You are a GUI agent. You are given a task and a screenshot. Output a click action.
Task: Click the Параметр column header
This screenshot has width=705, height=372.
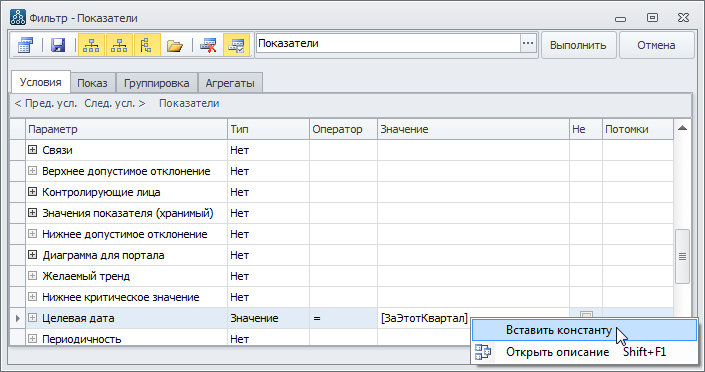(x=126, y=129)
